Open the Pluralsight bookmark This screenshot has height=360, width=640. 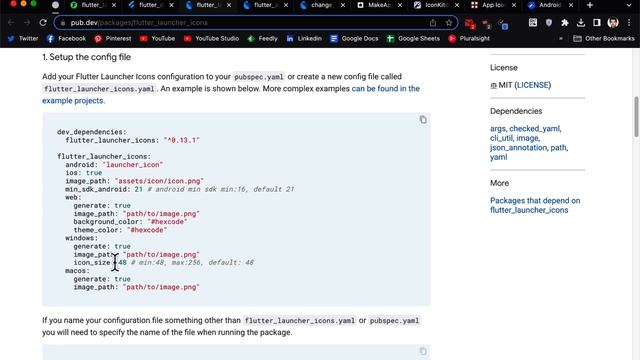coord(469,38)
